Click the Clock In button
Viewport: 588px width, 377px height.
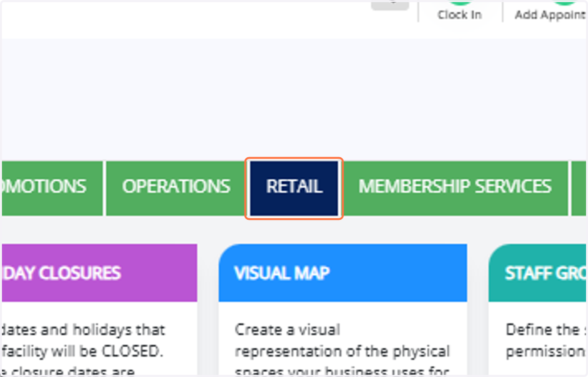[460, 12]
